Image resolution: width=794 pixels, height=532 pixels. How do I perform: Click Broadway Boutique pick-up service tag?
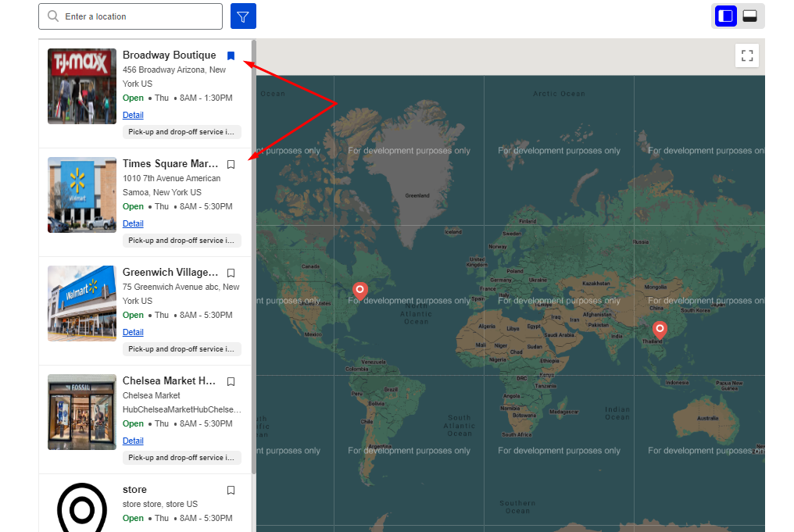pyautogui.click(x=181, y=132)
